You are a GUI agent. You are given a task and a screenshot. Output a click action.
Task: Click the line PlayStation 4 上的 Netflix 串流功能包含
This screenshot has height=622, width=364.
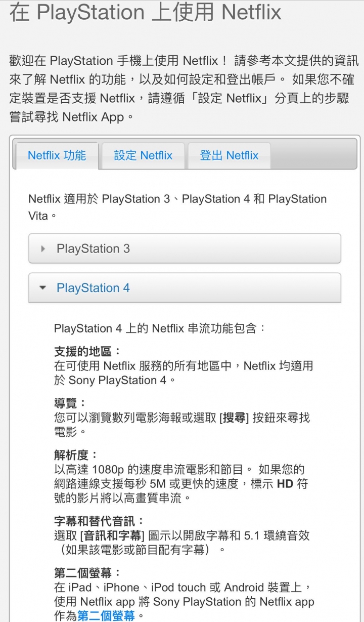160,328
